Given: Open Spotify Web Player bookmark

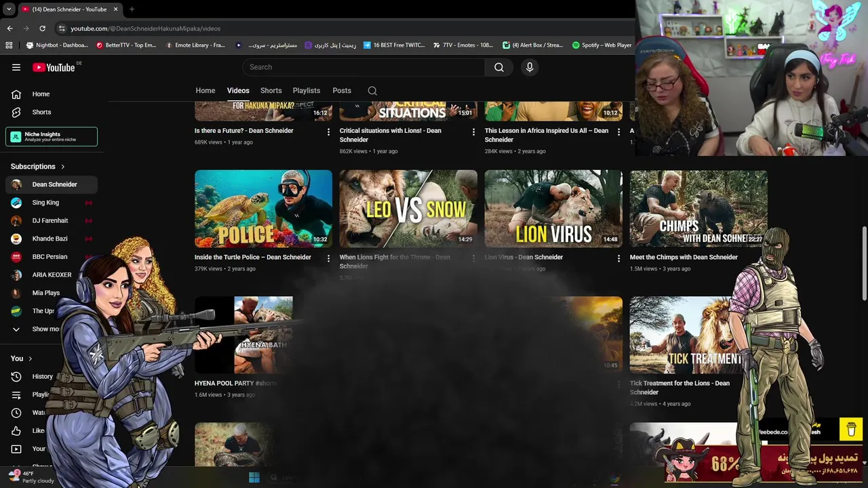Looking at the screenshot, I should point(601,45).
